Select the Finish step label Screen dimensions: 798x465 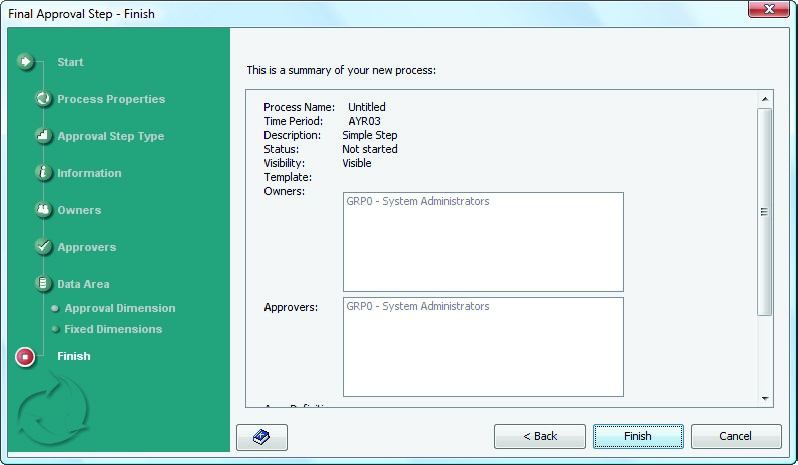click(x=74, y=356)
